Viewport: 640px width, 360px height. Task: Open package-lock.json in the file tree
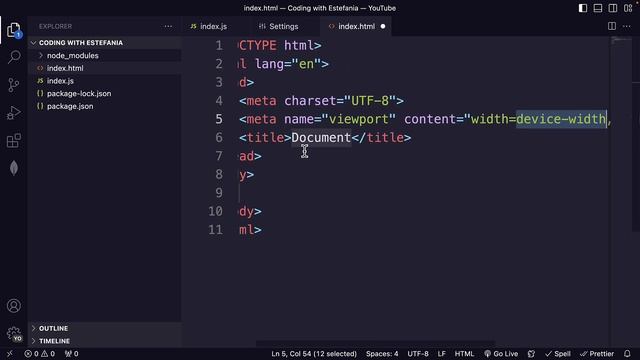pos(105,93)
